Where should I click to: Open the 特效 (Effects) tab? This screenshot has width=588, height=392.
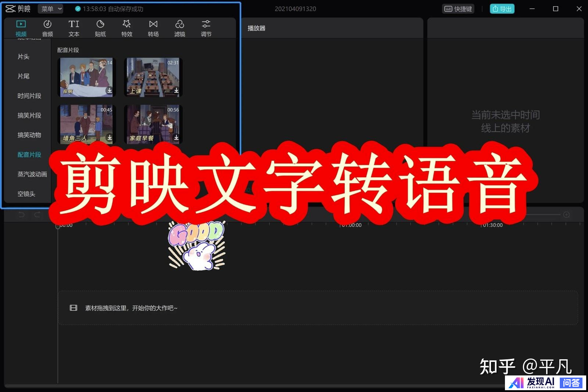pos(127,29)
